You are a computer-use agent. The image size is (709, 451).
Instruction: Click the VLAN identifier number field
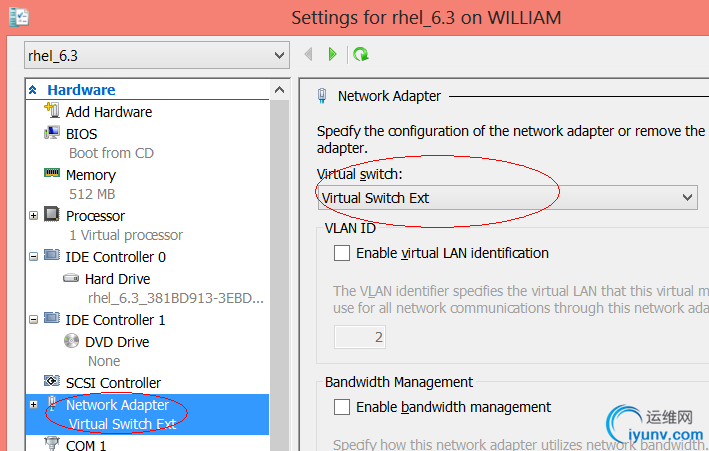[x=358, y=337]
